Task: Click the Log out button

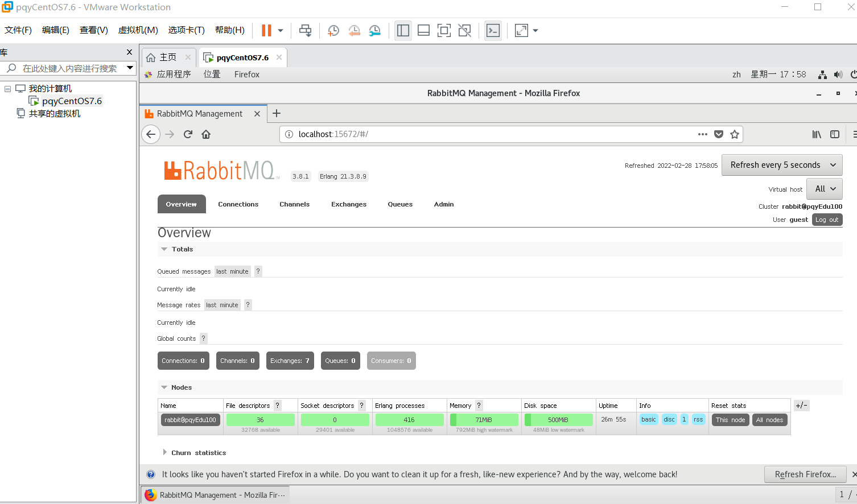Action: (827, 220)
